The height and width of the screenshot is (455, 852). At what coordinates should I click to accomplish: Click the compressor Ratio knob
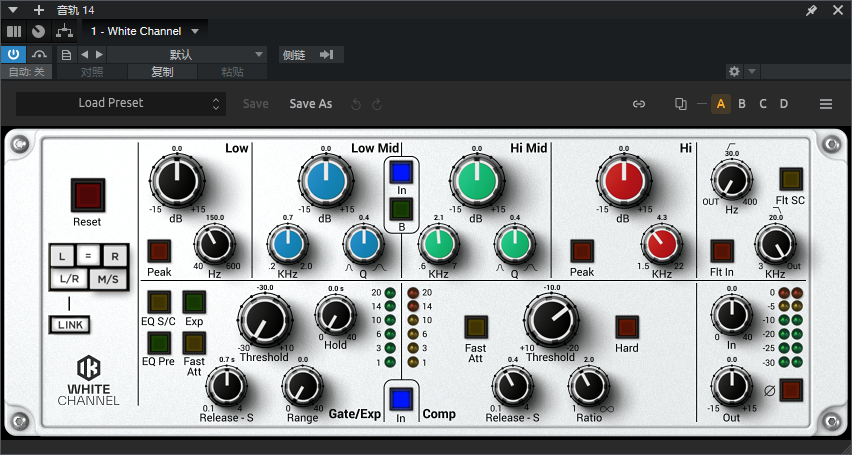tap(589, 386)
